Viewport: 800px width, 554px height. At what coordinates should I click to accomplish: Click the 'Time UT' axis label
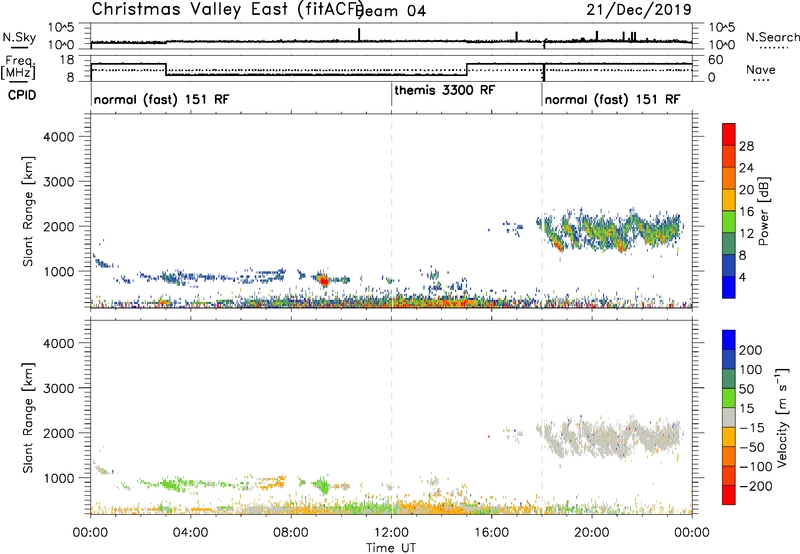(391, 547)
